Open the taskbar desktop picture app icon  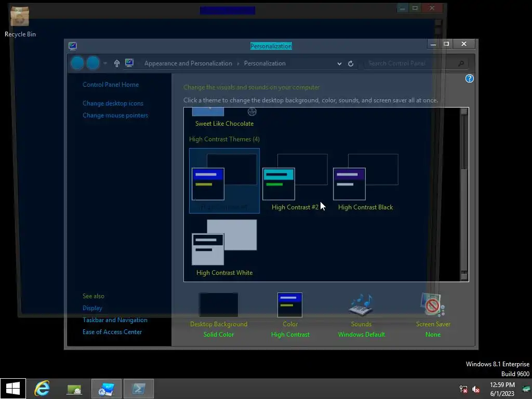point(74,389)
